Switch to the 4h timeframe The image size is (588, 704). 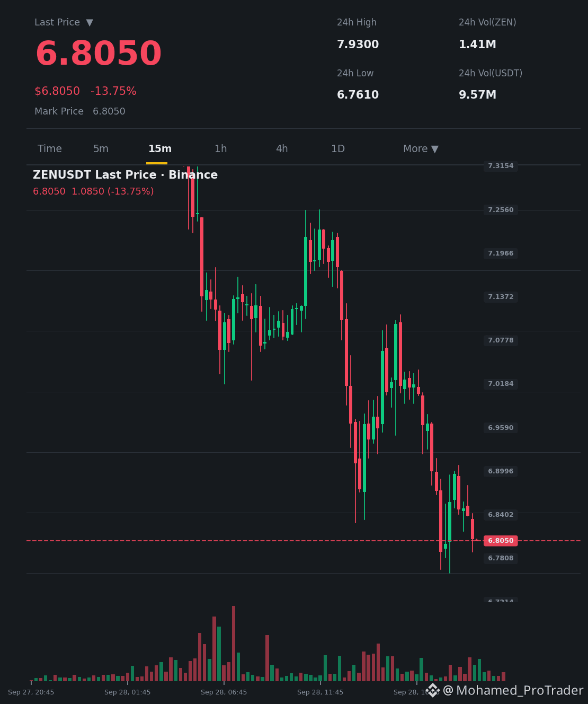coord(282,149)
